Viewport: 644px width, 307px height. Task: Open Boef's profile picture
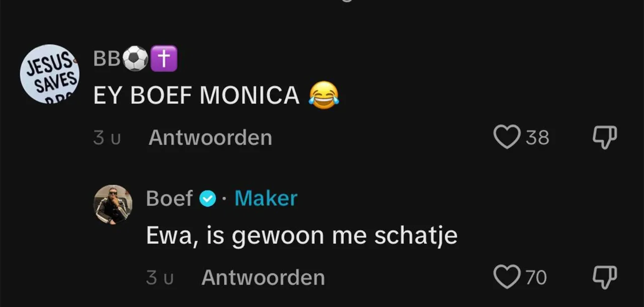tap(113, 204)
